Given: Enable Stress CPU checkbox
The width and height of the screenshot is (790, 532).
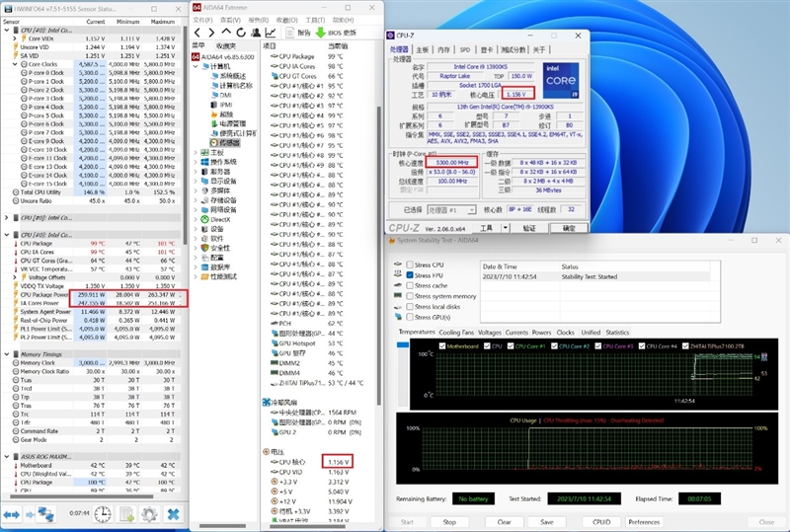Looking at the screenshot, I should pos(410,265).
